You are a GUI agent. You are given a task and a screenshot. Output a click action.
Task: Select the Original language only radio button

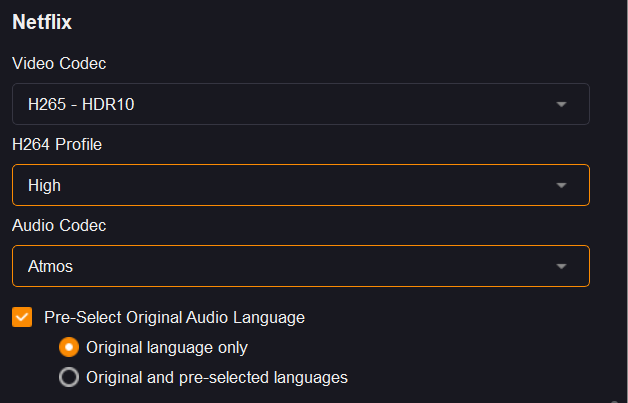coord(69,348)
